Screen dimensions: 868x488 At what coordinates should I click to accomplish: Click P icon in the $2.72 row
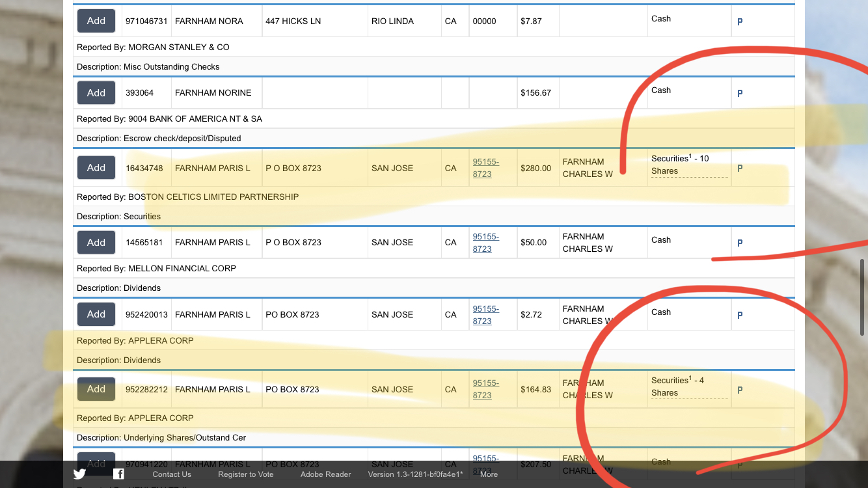[740, 315]
